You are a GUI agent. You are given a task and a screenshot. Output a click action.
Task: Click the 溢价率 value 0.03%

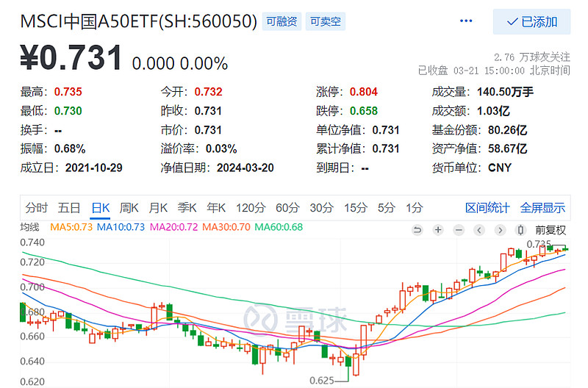click(221, 149)
